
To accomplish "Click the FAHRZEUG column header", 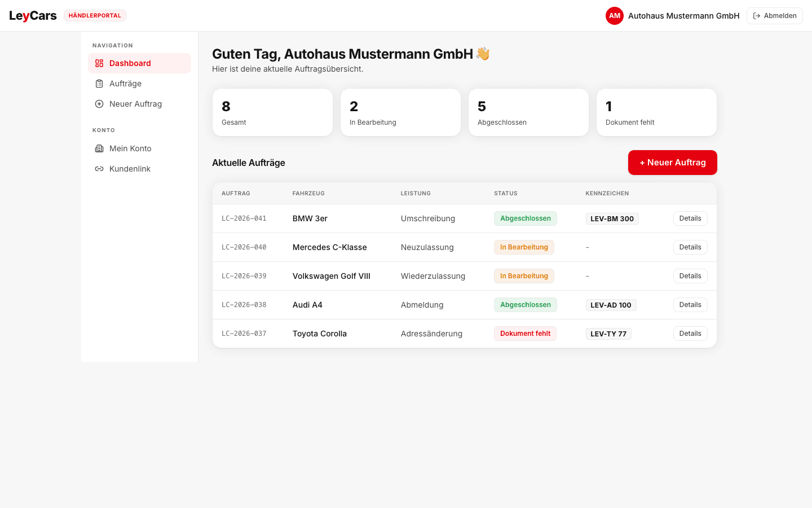I will (308, 193).
